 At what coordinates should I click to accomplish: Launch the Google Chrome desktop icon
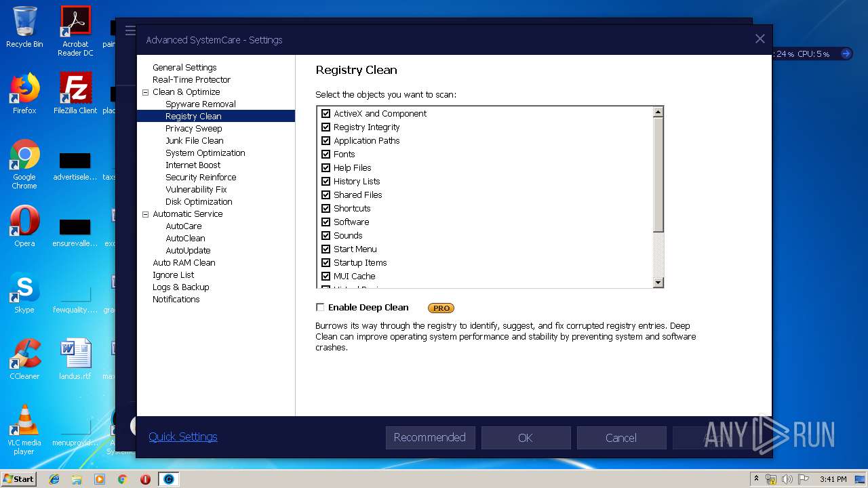coord(24,164)
